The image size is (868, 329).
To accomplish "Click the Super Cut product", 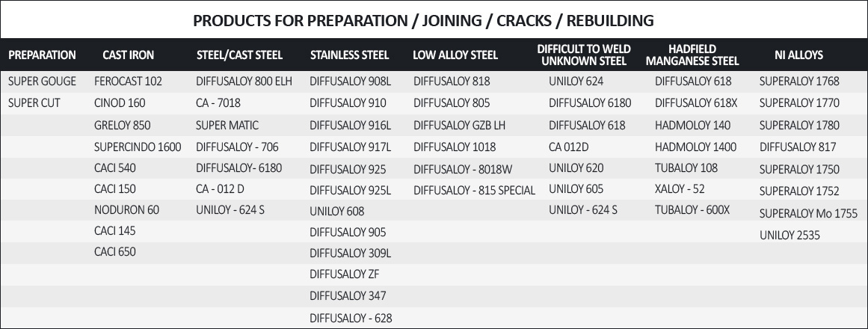I will click(x=34, y=102).
